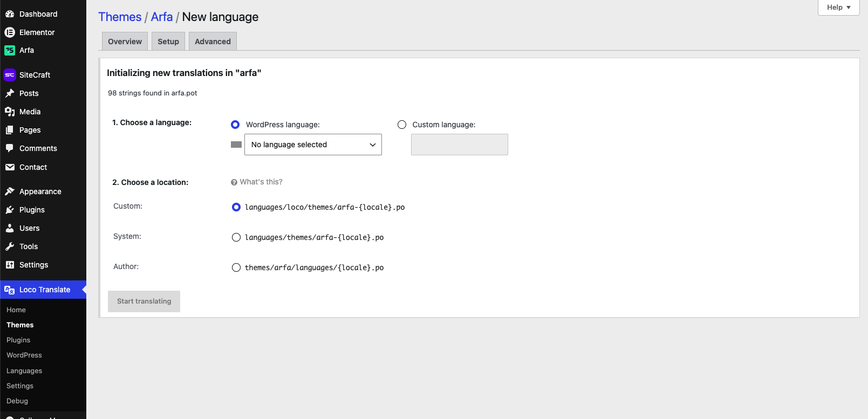This screenshot has width=868, height=419.
Task: Click the Contact envelope icon
Action: (x=10, y=167)
